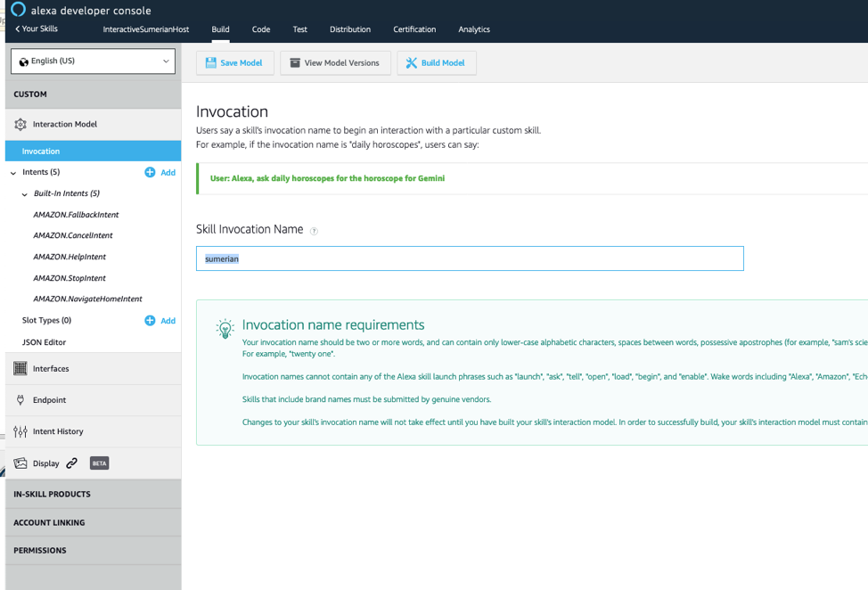Click the BETA badge
This screenshot has height=590, width=868.
[99, 463]
